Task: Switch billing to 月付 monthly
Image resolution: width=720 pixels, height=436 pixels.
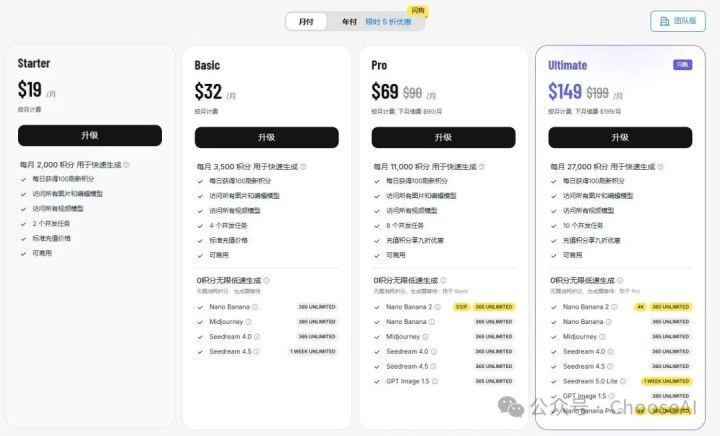Action: (x=306, y=22)
